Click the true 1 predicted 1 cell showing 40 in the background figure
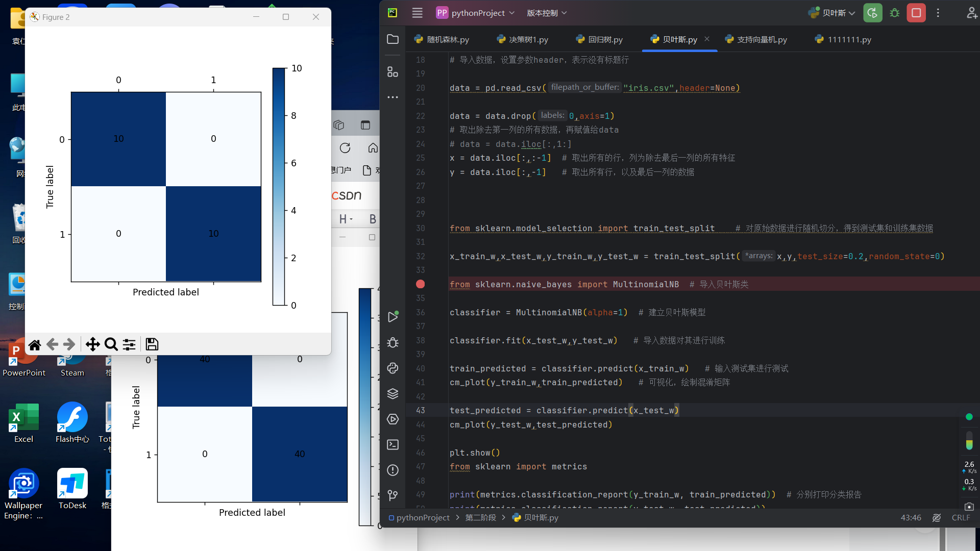This screenshot has width=980, height=551. [300, 454]
